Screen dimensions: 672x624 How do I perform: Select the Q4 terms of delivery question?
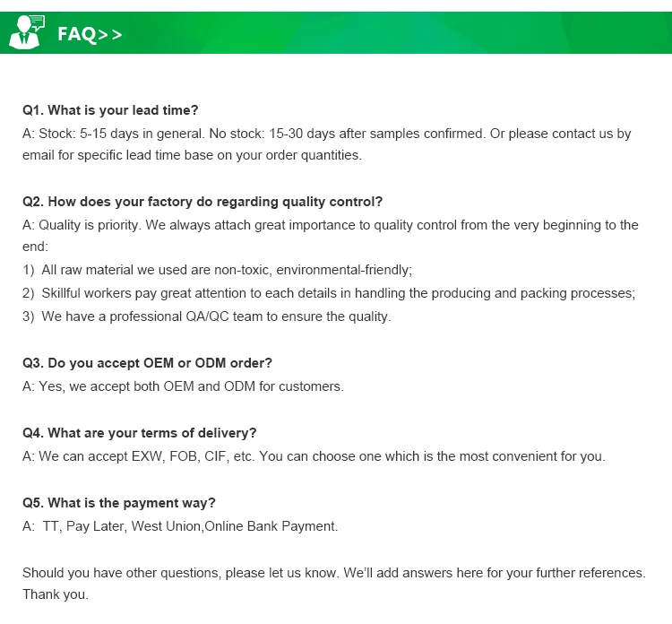pos(139,433)
